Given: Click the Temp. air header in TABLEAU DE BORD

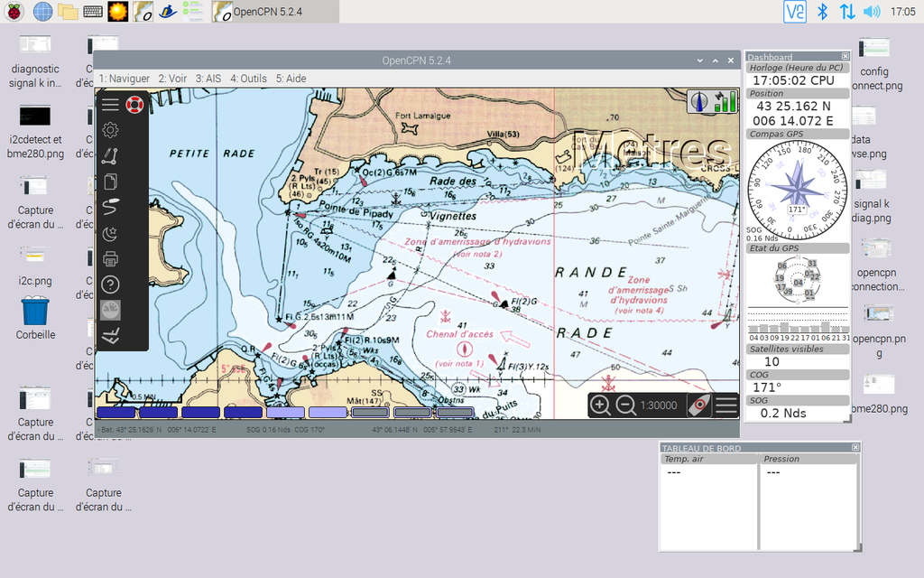Looking at the screenshot, I should 709,459.
